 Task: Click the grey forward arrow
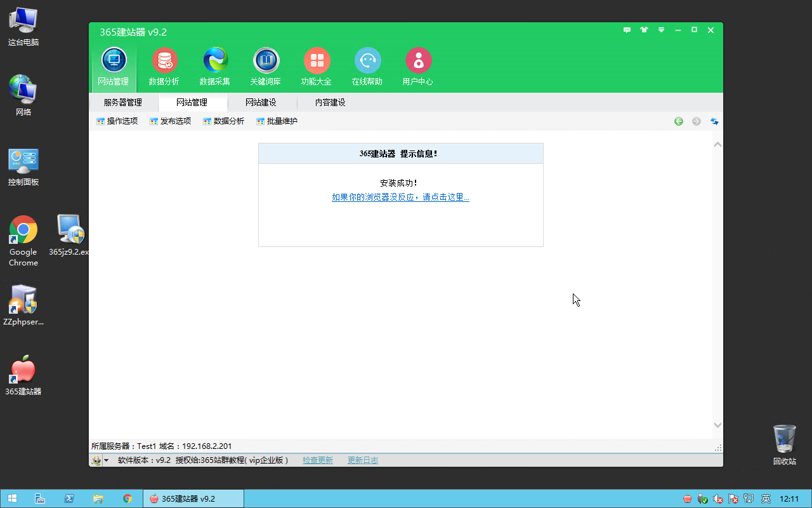click(697, 121)
